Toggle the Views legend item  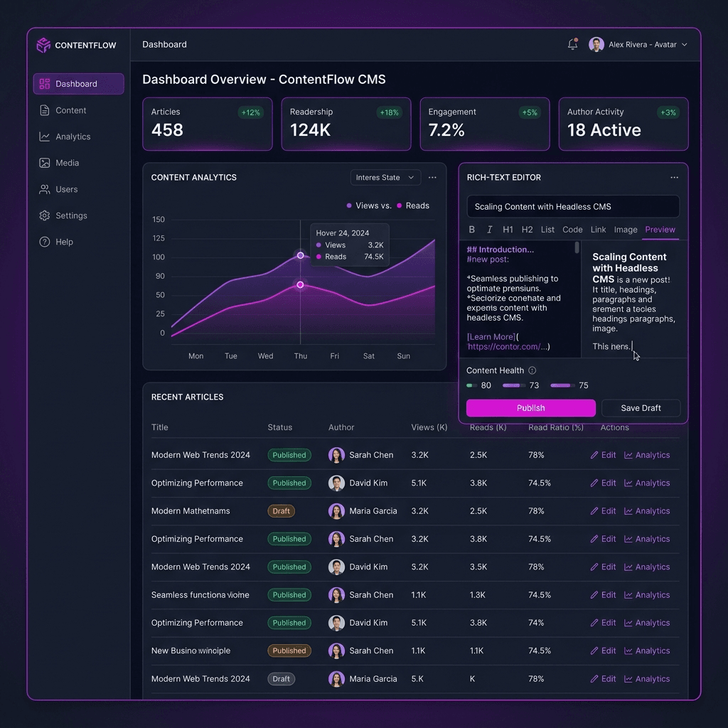pyautogui.click(x=369, y=205)
